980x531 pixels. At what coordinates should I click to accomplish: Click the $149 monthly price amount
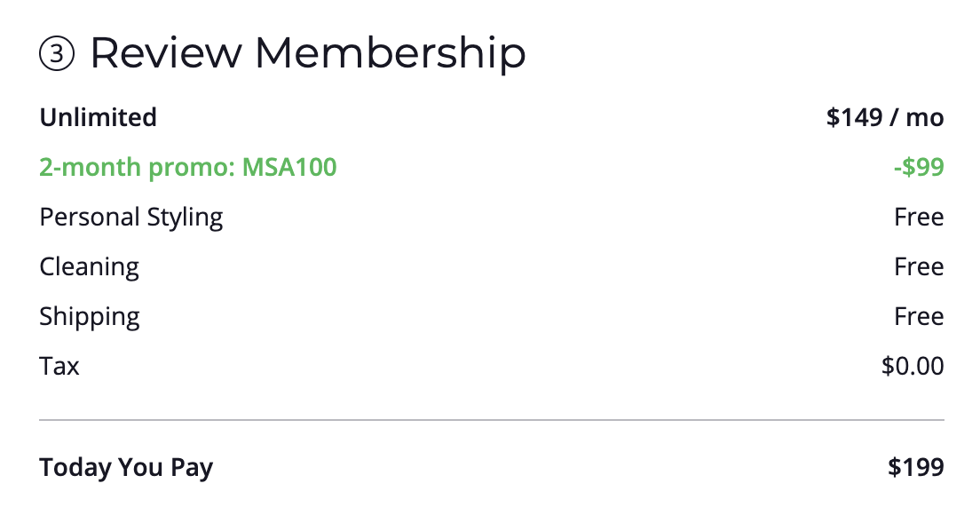[856, 117]
